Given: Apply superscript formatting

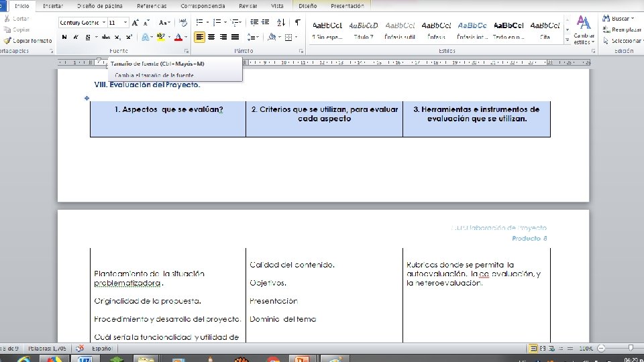Looking at the screenshot, I should point(129,38).
